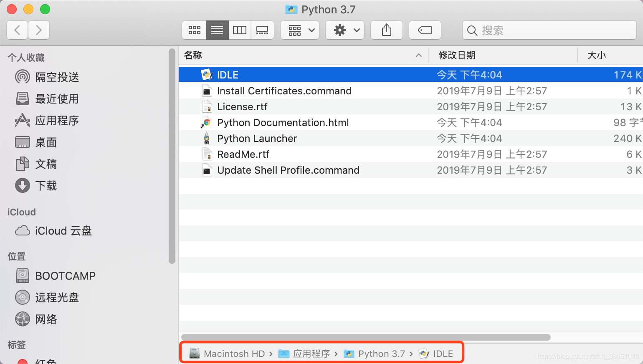Click 应用程序 in the path bar
The height and width of the screenshot is (364, 643).
pos(311,354)
